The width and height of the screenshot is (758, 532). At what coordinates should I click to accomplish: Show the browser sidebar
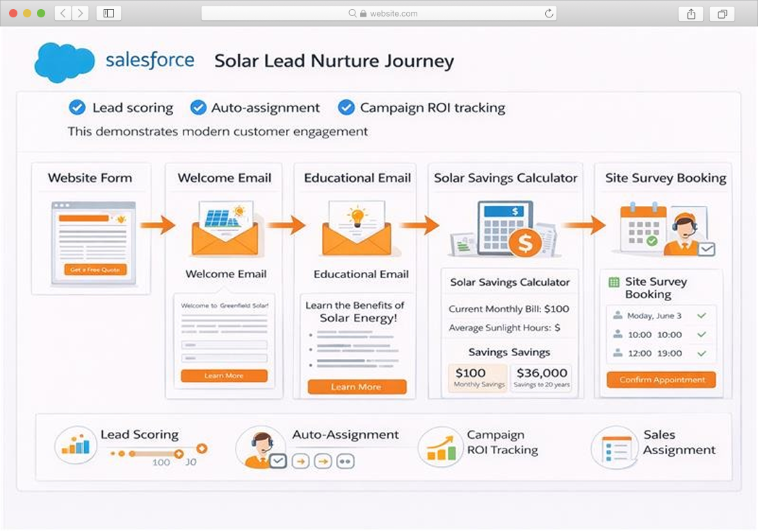click(x=108, y=13)
